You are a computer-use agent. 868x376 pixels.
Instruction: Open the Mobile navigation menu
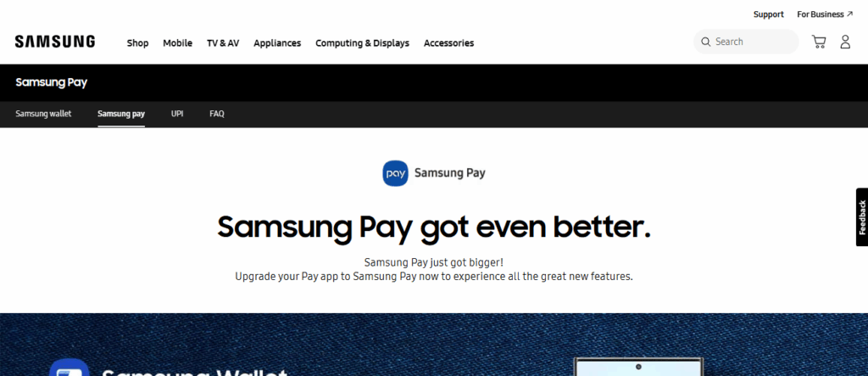[178, 42]
